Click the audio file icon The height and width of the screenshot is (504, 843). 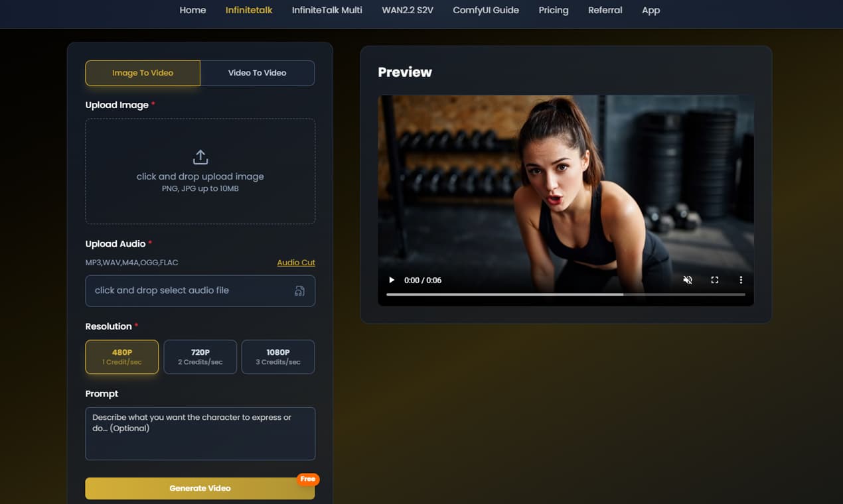(299, 290)
